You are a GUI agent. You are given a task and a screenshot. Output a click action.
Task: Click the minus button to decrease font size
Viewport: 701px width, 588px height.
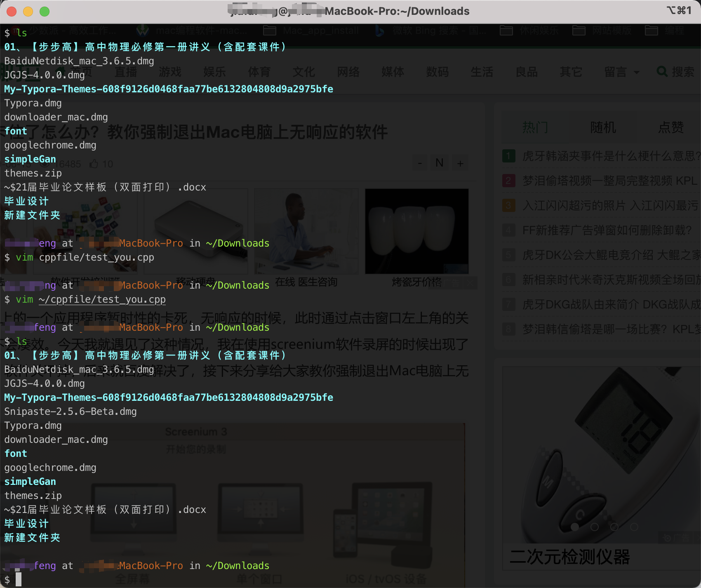(419, 162)
